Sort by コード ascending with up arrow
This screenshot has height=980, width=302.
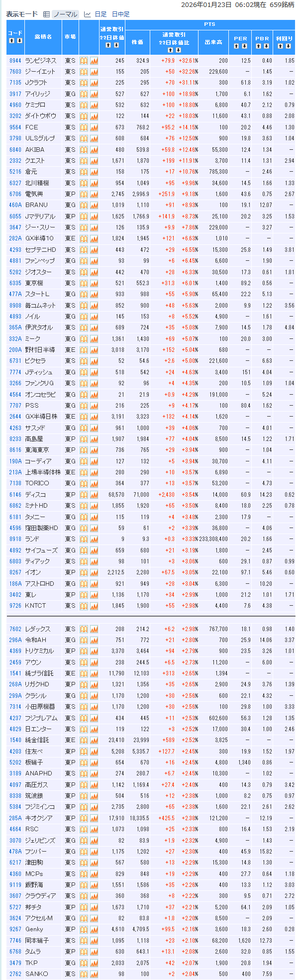[11, 41]
